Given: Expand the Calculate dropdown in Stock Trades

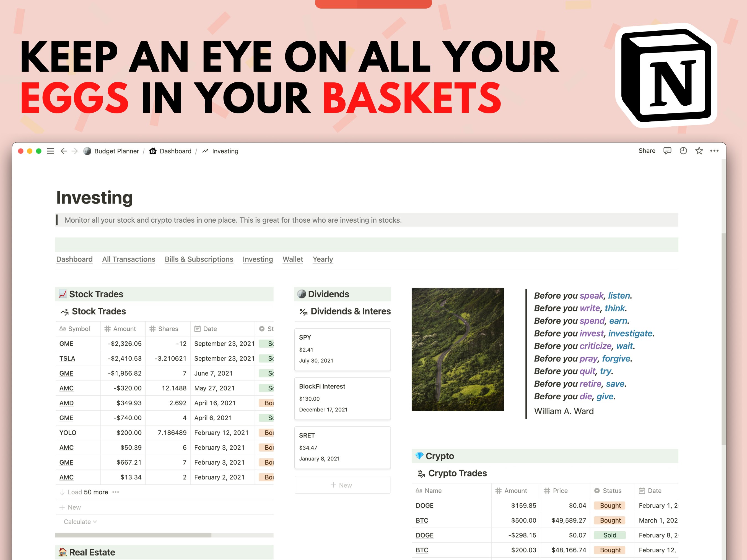Looking at the screenshot, I should coord(80,522).
